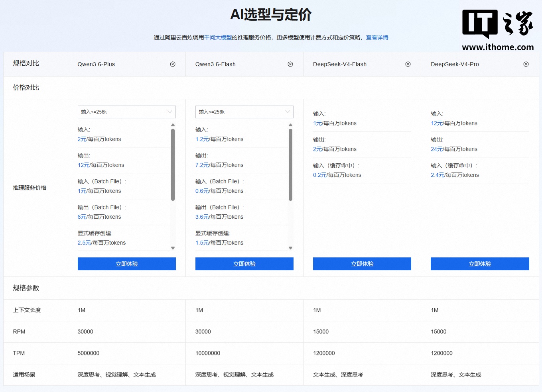Remove Qwen3.6-Flash column using X icon
The height and width of the screenshot is (392, 542).
pos(290,64)
